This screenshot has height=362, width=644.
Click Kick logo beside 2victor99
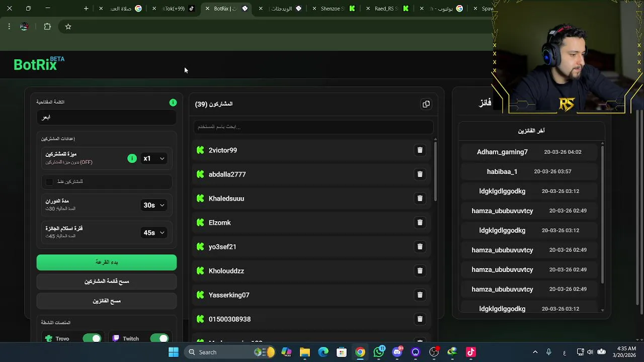tap(200, 150)
